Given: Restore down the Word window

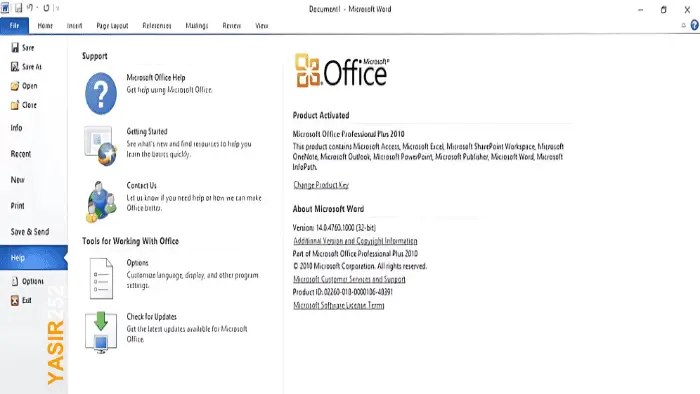Looking at the screenshot, I should [663, 9].
